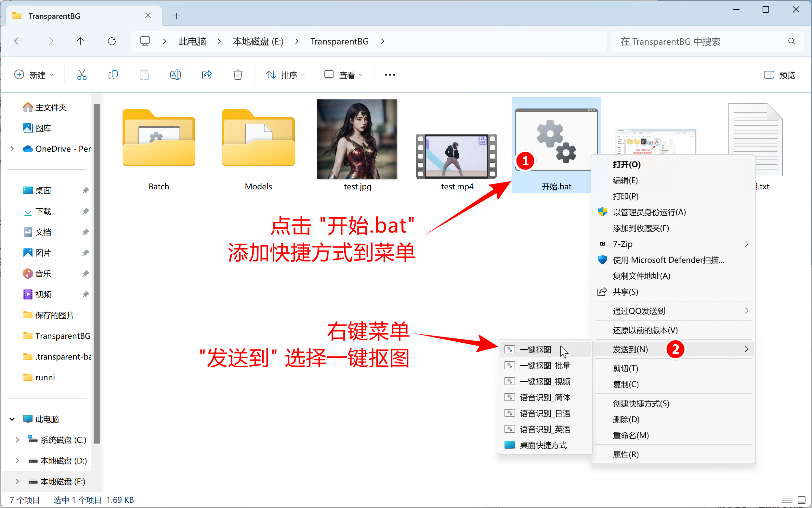Open 主文件夹 in navigation pane
Screen dimensions: 812x508
pos(45,107)
